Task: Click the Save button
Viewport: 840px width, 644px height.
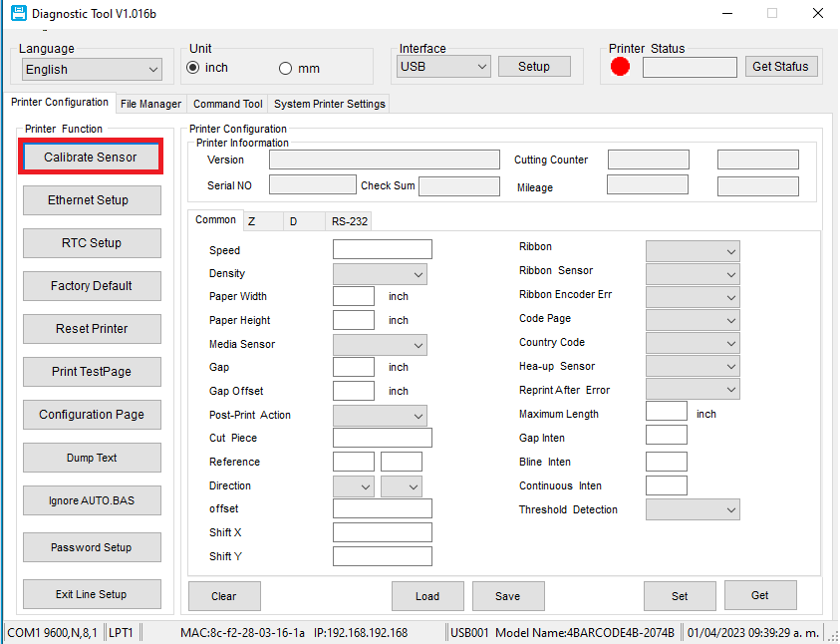Action: click(508, 596)
